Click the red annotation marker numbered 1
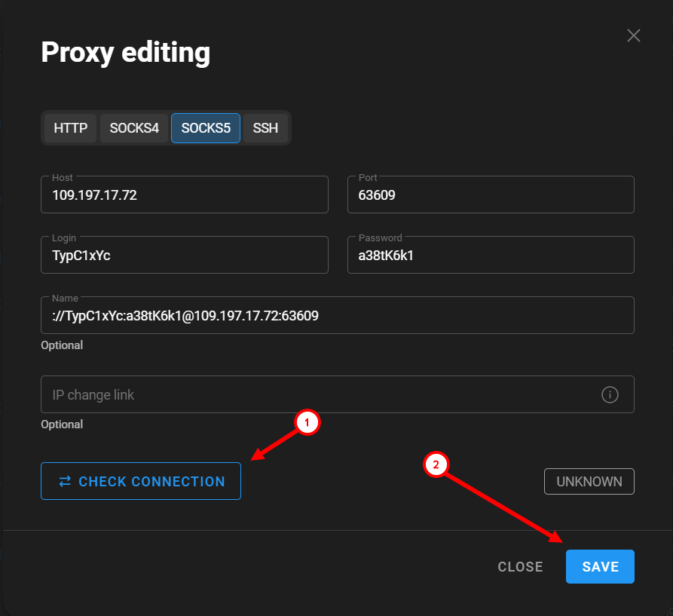This screenshot has width=673, height=616. click(x=307, y=423)
